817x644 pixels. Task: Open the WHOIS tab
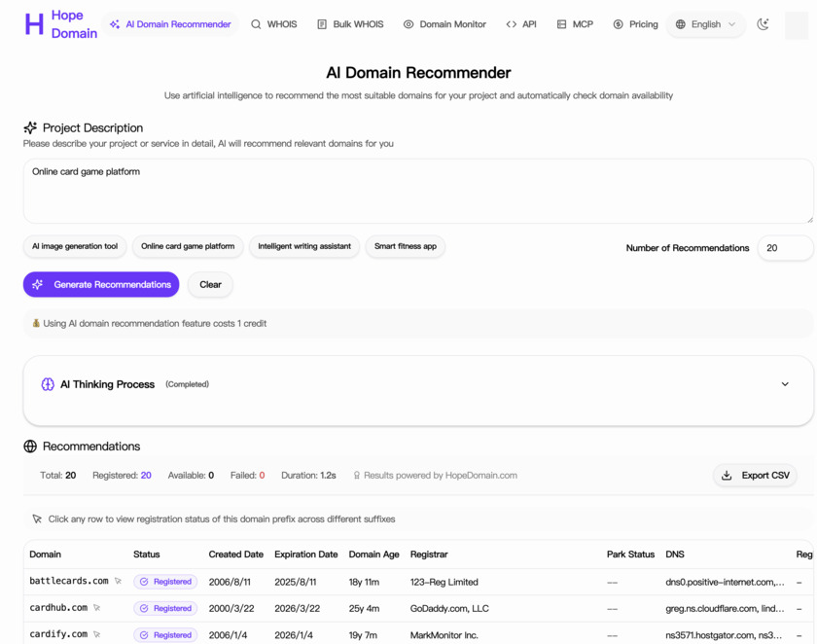pos(273,24)
